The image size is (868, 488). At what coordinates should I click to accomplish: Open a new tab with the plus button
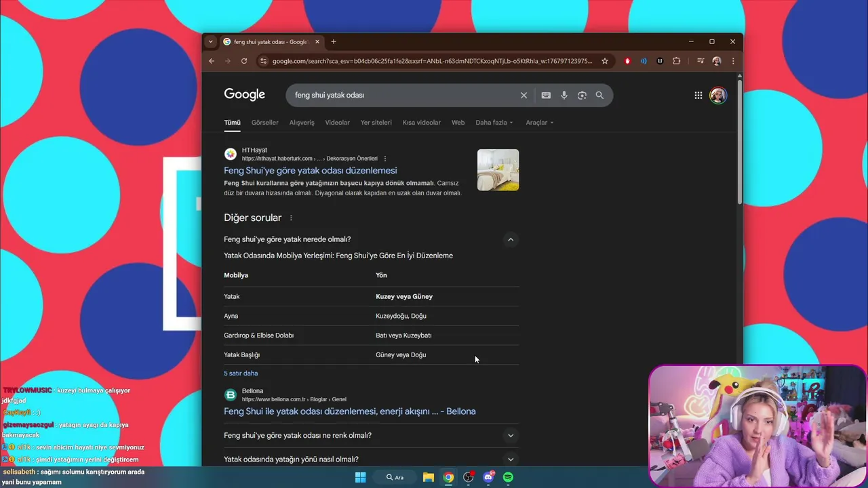point(334,42)
